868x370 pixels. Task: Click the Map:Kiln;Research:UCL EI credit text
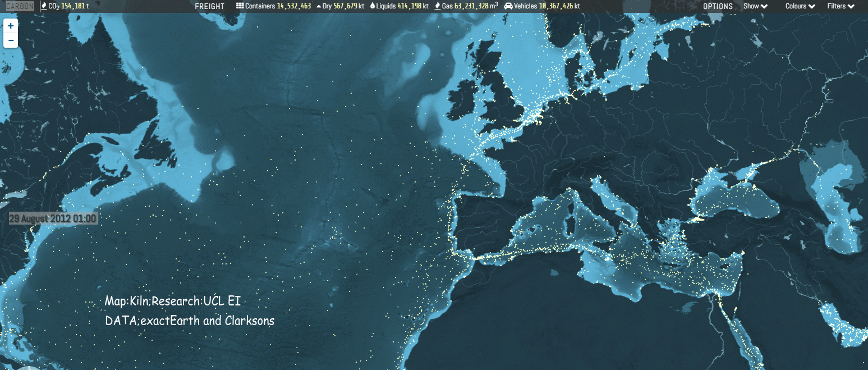(173, 302)
